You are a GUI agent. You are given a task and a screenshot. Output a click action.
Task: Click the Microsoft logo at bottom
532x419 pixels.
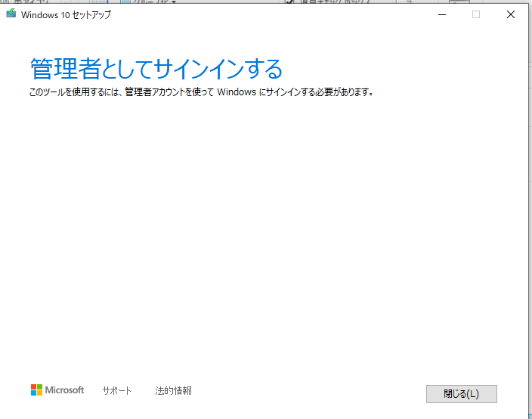[x=57, y=390]
